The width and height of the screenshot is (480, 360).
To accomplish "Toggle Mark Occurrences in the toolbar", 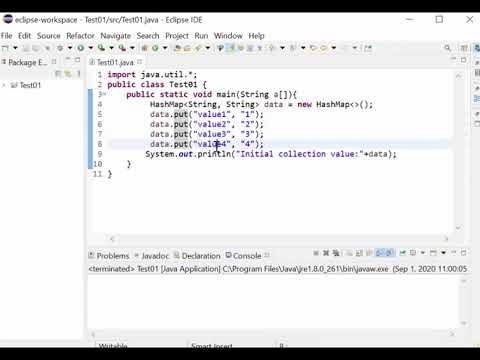I will click(x=220, y=48).
